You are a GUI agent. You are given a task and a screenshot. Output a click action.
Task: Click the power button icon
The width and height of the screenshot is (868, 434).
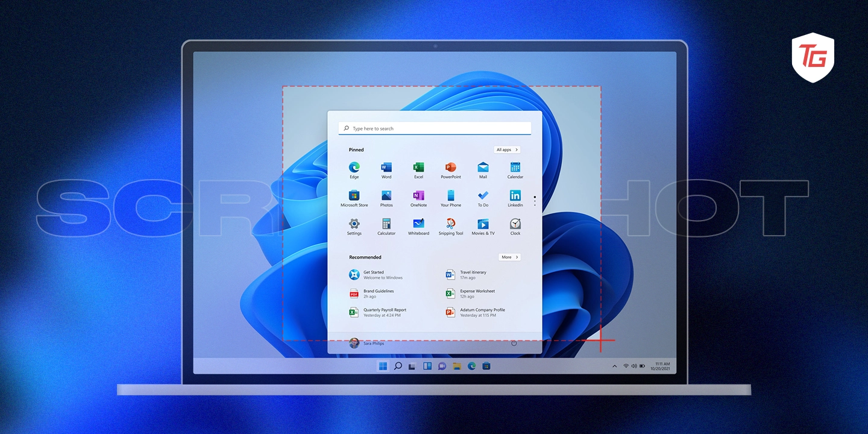pos(514,343)
